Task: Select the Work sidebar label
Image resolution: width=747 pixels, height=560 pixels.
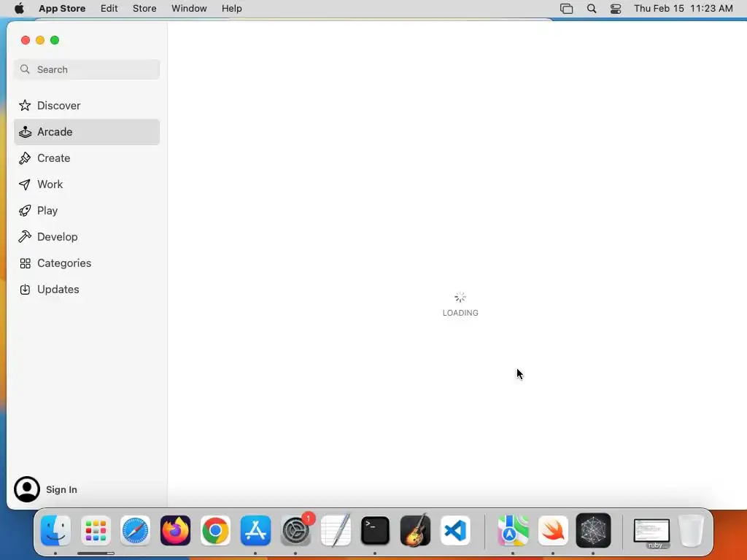Action: [50, 184]
